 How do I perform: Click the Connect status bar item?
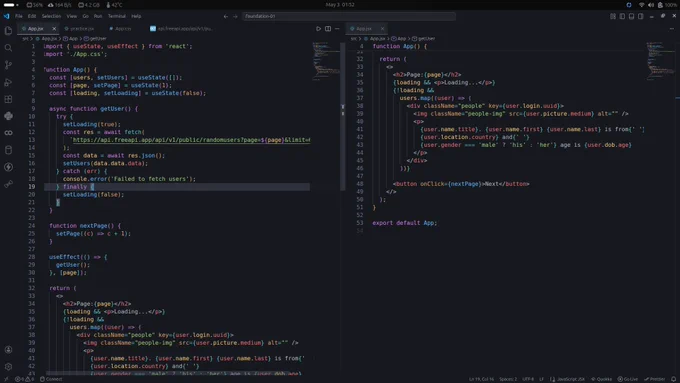tap(51, 379)
